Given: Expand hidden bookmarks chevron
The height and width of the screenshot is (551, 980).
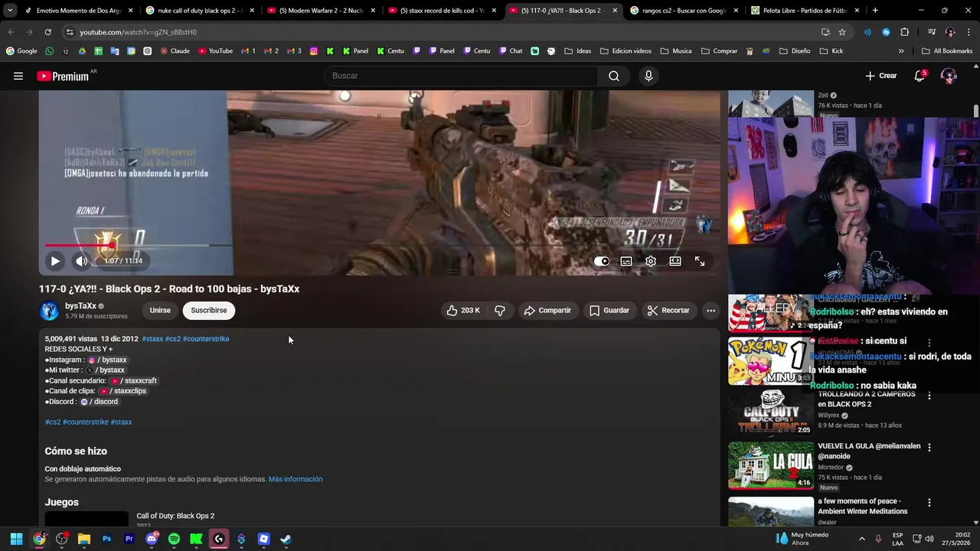Looking at the screenshot, I should click(901, 51).
